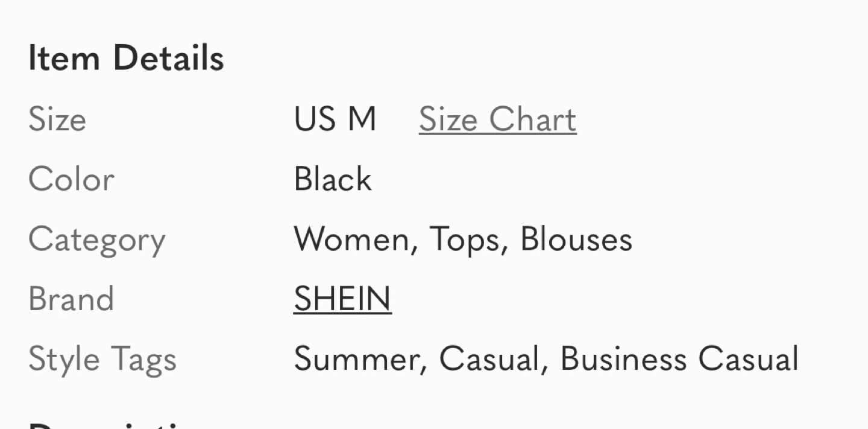Select the Style Tags field label
The width and height of the screenshot is (868, 429).
pyautogui.click(x=102, y=360)
